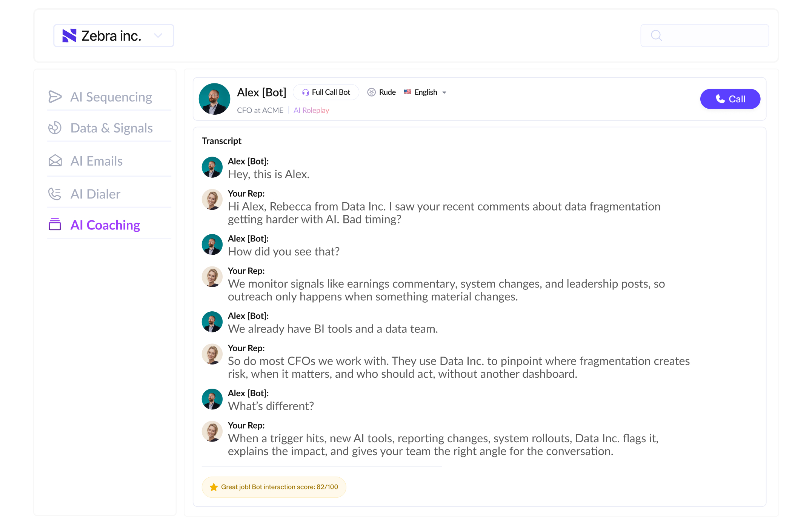Screen dimensions: 812x523
Task: Click the Zebra inc. company name
Action: pos(111,36)
